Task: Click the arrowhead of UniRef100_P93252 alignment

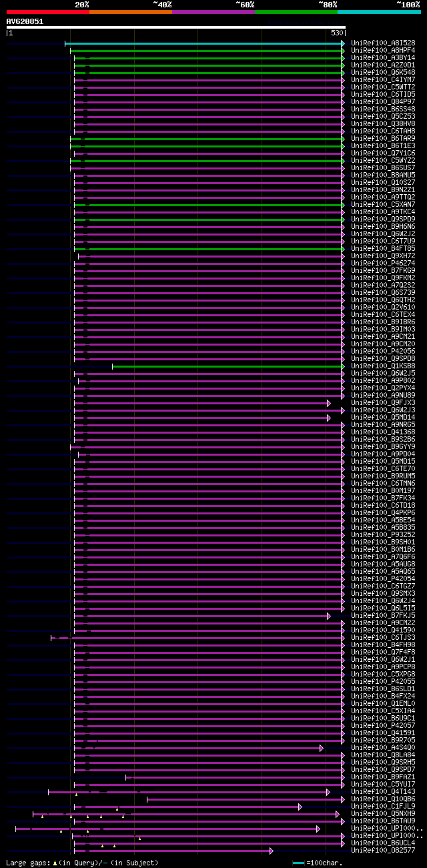Action: [343, 534]
